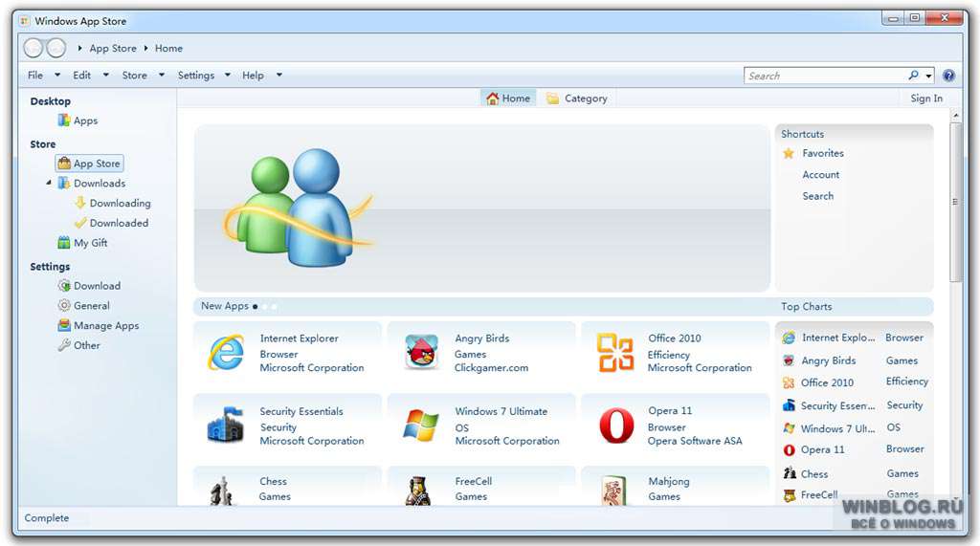Open the search options dropdown arrow
980x546 pixels.
(x=928, y=76)
